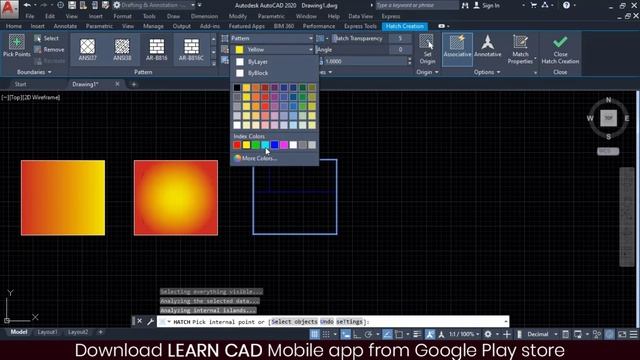Toggle the grid display in status bar
640x360 pixels.
(314, 334)
